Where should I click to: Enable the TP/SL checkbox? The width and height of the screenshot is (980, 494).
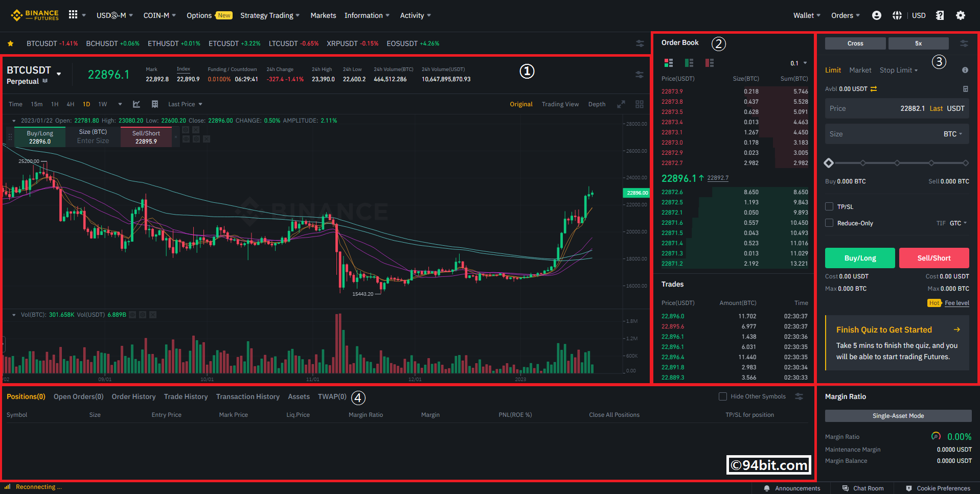(829, 206)
